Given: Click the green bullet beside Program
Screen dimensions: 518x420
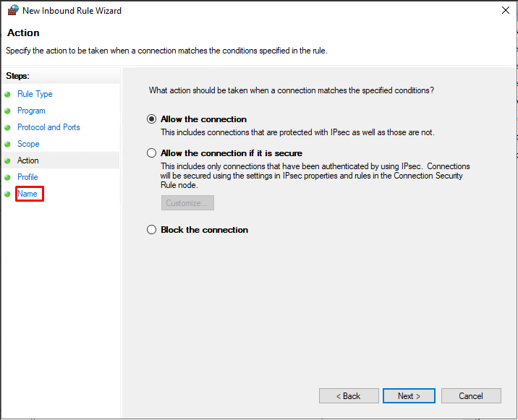Looking at the screenshot, I should (x=8, y=111).
